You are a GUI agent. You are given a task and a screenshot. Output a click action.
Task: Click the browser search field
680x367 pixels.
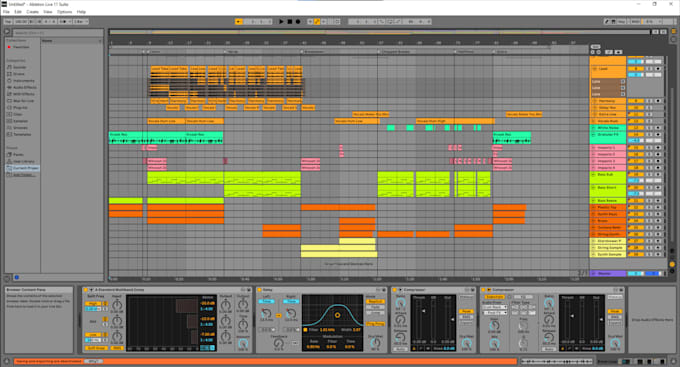57,33
